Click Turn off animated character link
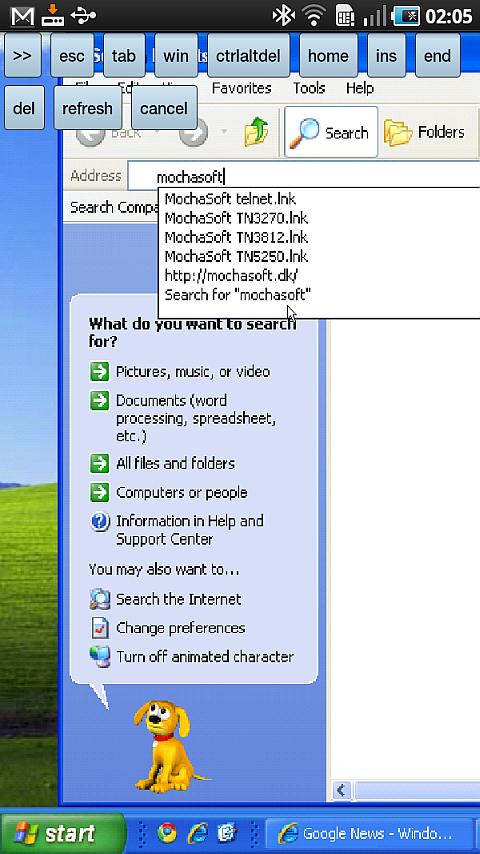480x854 pixels. 205,657
